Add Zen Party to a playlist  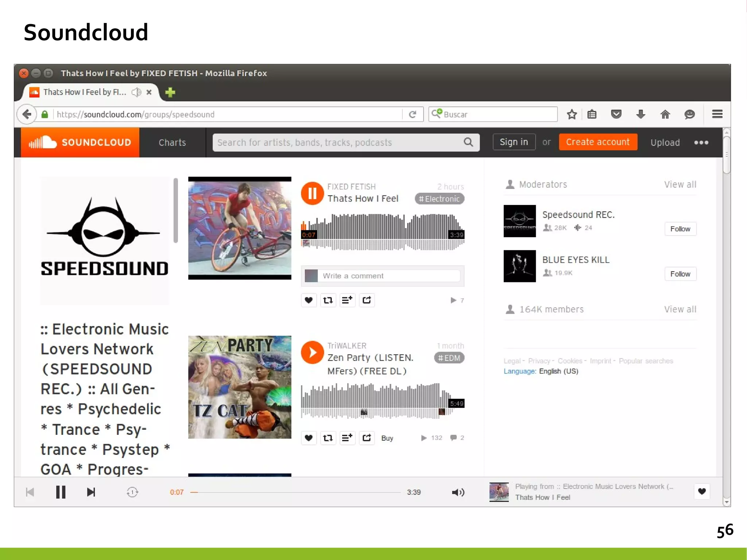click(x=347, y=438)
